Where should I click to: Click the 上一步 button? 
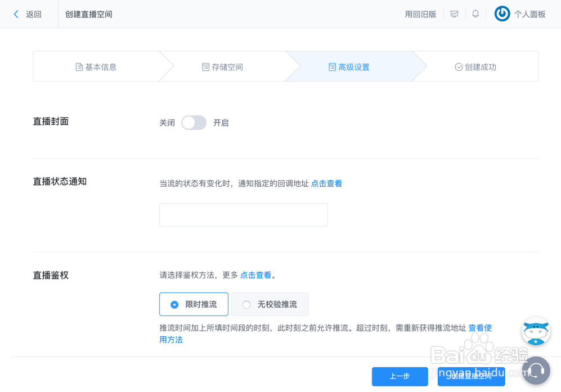(x=400, y=377)
